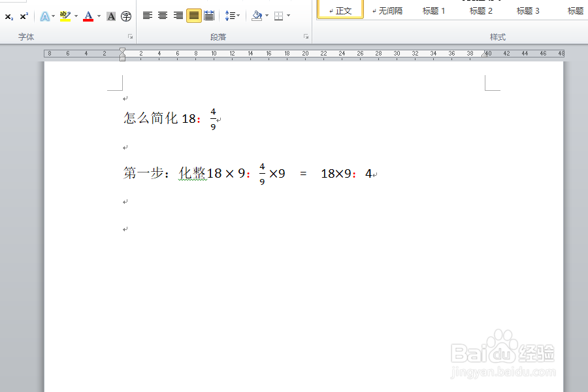Align text left
Screen dimensions: 588x392
148,16
